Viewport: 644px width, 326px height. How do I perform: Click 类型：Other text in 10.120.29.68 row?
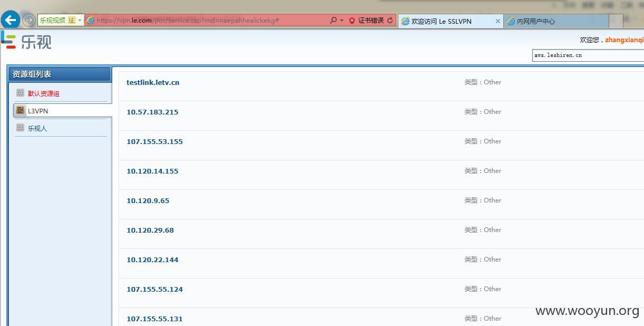(x=483, y=230)
